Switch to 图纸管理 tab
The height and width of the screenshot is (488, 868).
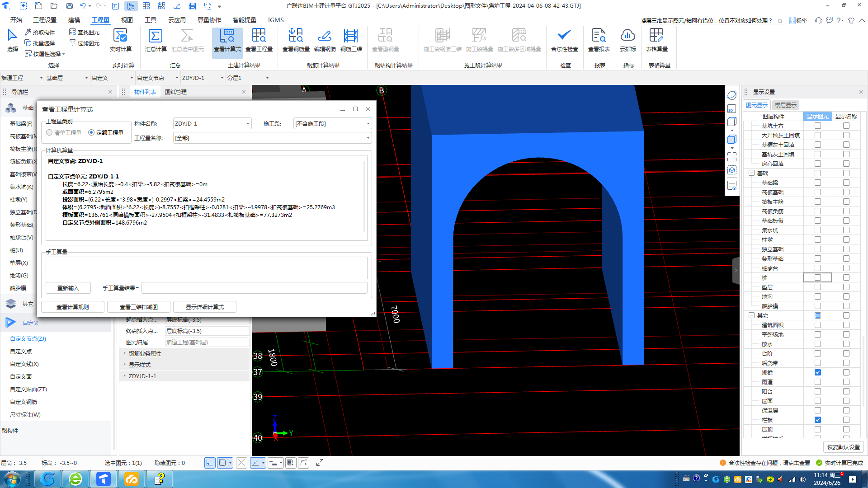point(175,92)
